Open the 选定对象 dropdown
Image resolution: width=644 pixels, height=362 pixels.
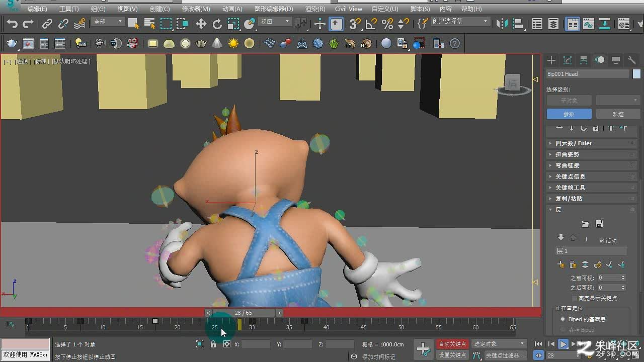coord(499,344)
